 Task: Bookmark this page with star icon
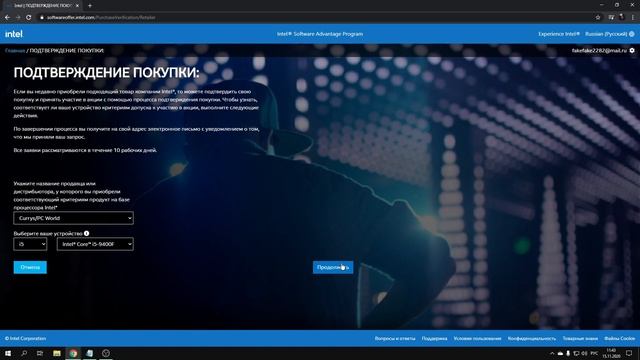click(x=598, y=18)
